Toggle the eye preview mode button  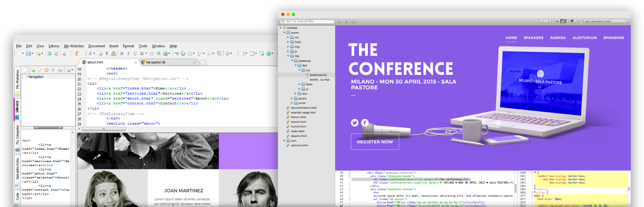[x=558, y=21]
